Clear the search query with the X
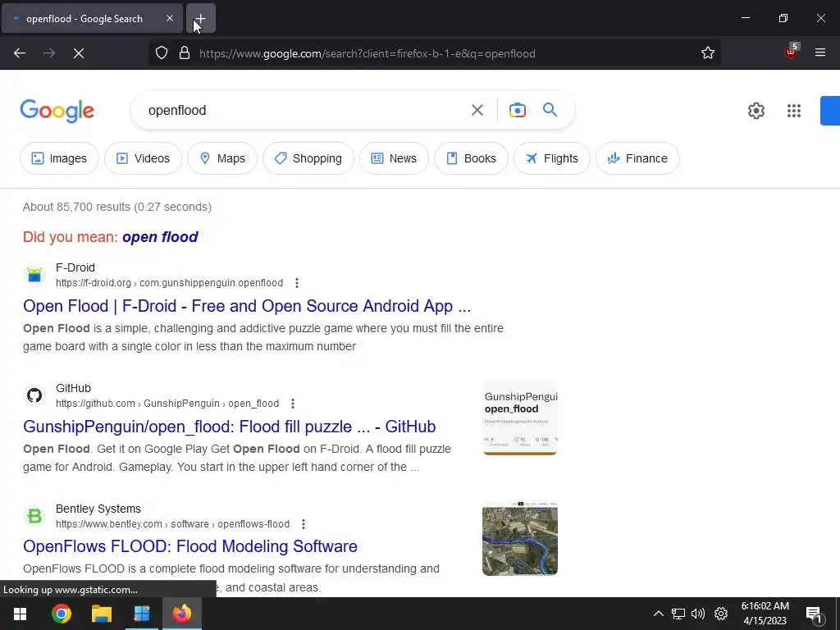840x630 pixels. pos(477,111)
